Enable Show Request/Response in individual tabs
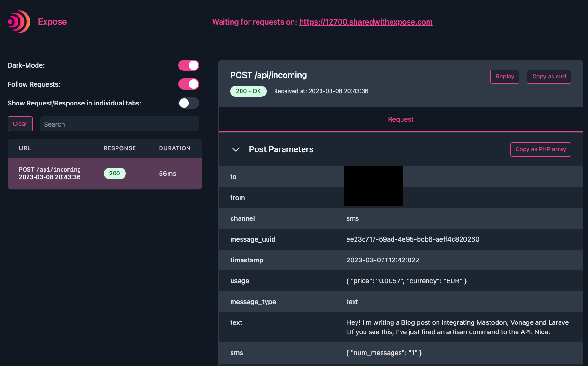The width and height of the screenshot is (588, 366). tap(189, 103)
